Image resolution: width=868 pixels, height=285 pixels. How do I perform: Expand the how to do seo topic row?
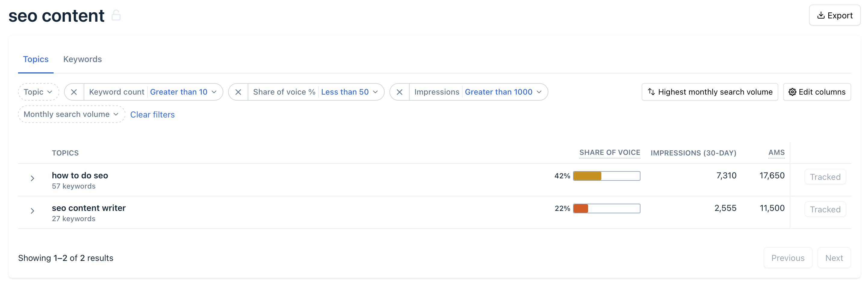coord(32,178)
